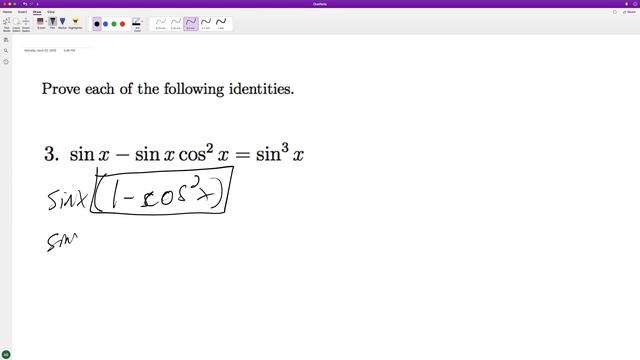Pick the green ink color
The image size is (640, 360).
(114, 24)
